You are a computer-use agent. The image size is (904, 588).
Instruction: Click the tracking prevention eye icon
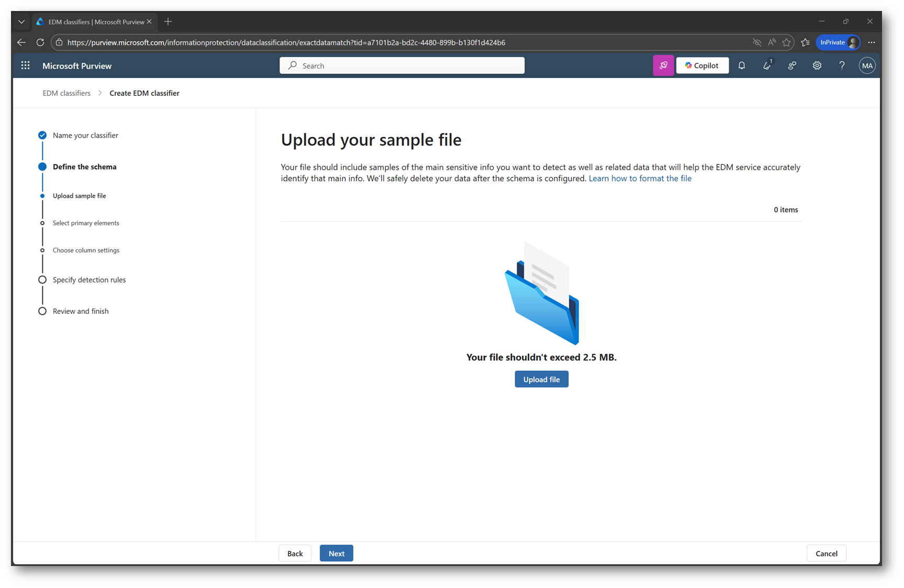point(757,42)
